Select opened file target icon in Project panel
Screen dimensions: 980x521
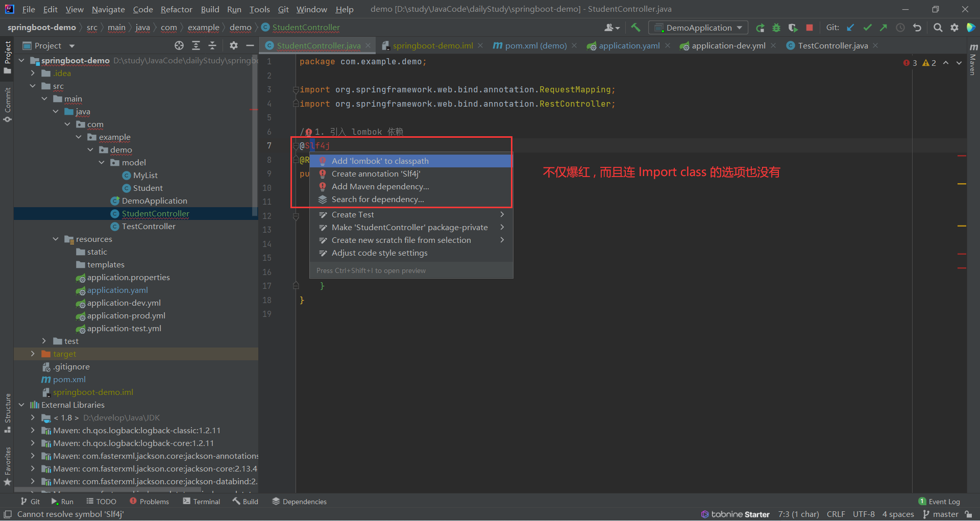[x=179, y=45]
